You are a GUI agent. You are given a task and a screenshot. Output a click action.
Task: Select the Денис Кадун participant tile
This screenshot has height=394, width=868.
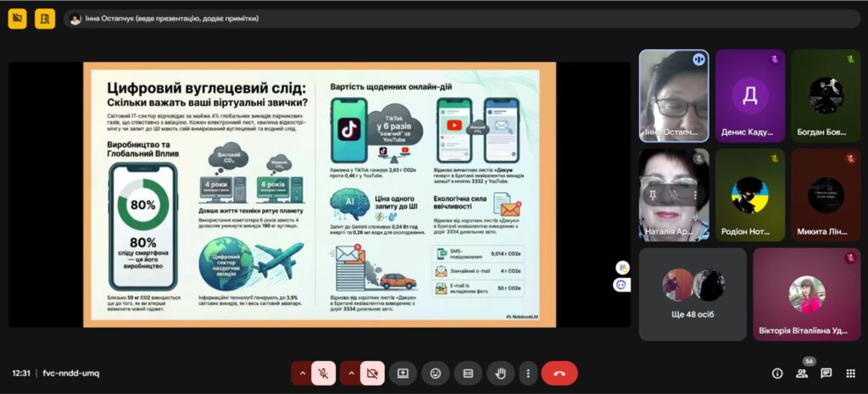click(x=749, y=96)
